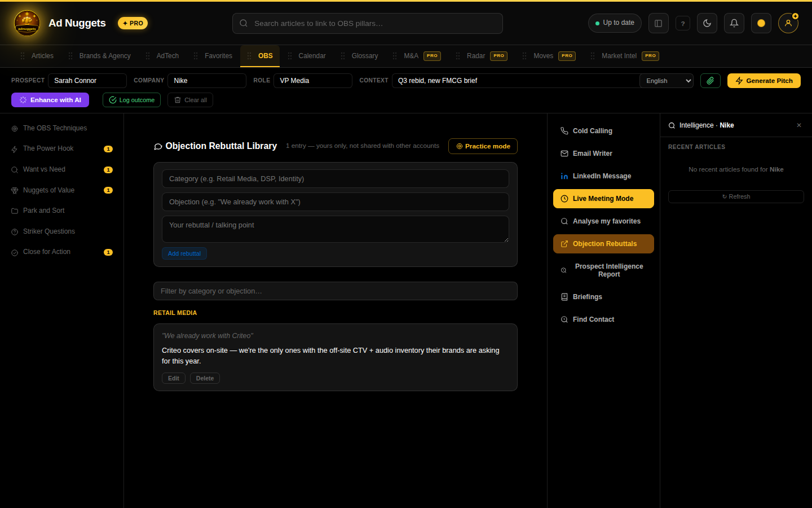The height and width of the screenshot is (508, 812).
Task: Click the Up to date status pill
Action: [615, 23]
